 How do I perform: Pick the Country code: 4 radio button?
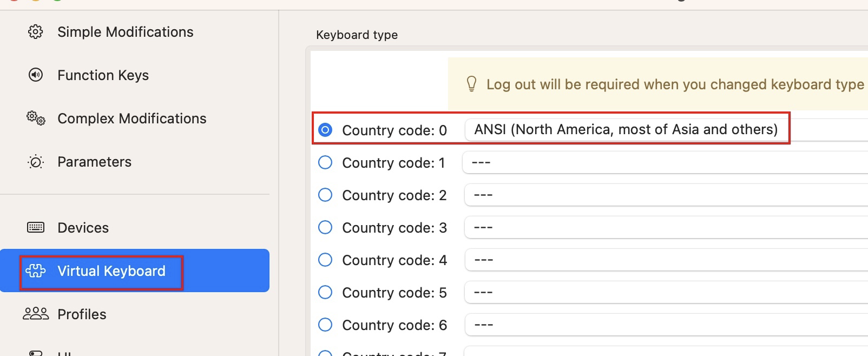click(325, 260)
